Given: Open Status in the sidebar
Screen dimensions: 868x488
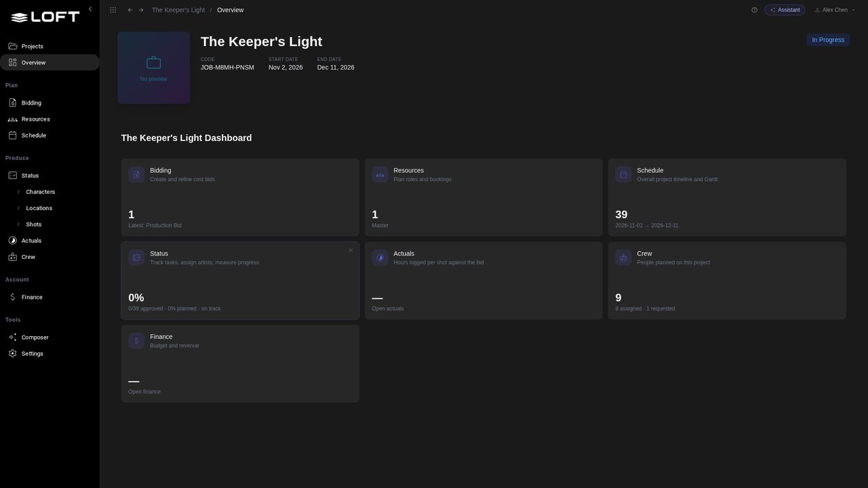Looking at the screenshot, I should pyautogui.click(x=50, y=176).
